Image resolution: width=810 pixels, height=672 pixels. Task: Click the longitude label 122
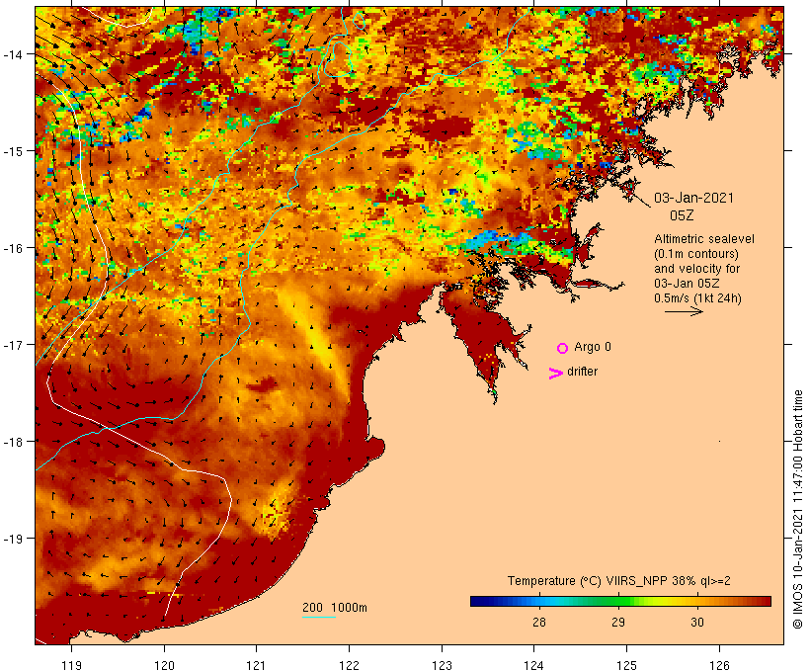(350, 665)
